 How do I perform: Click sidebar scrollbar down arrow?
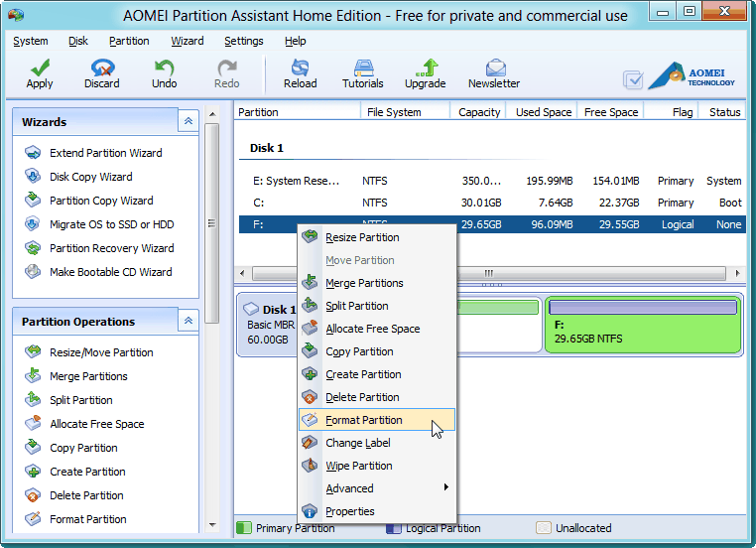[x=212, y=525]
